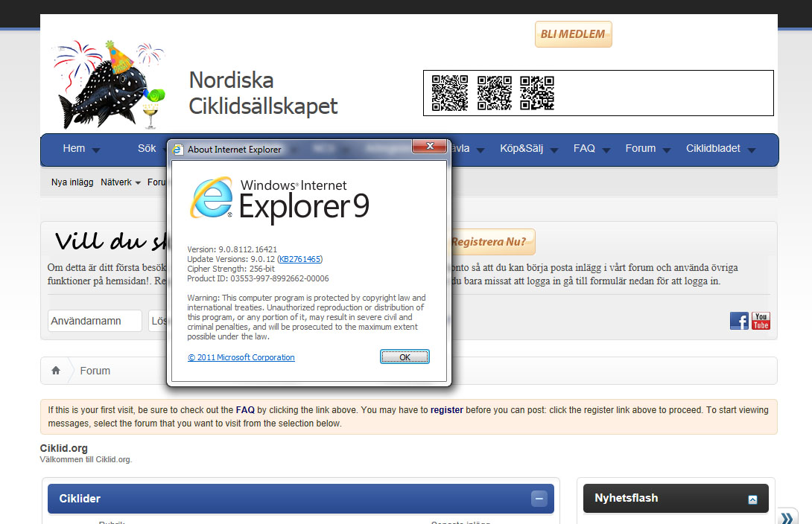Click the Nya inlägg link
Screen dimensions: 812x524
click(72, 182)
